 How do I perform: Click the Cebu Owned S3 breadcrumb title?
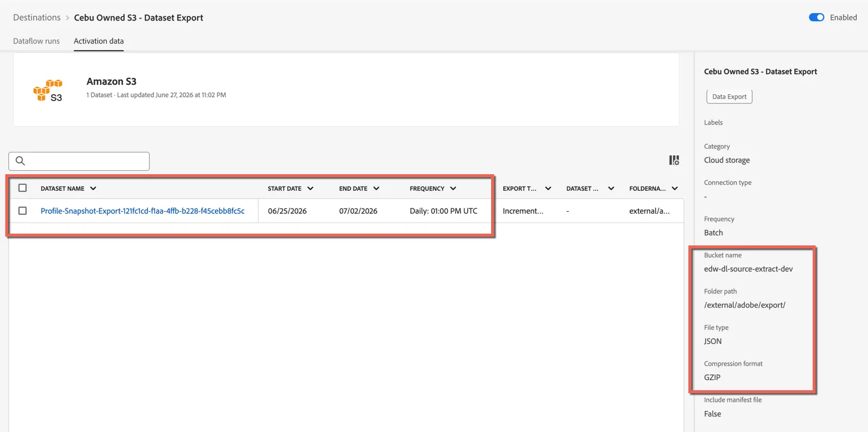(x=138, y=18)
